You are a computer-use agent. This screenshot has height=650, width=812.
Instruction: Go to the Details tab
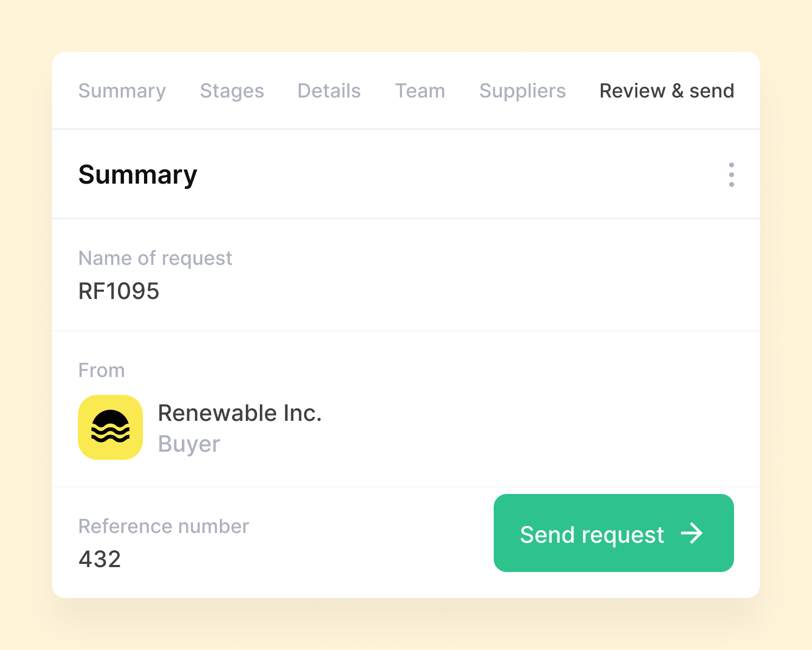tap(329, 91)
